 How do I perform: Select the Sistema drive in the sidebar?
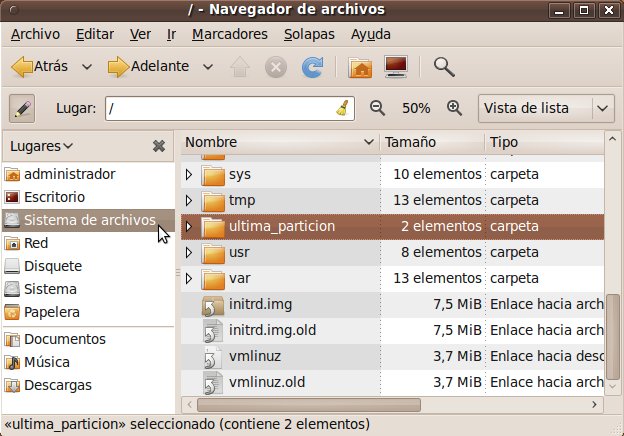pos(88,289)
